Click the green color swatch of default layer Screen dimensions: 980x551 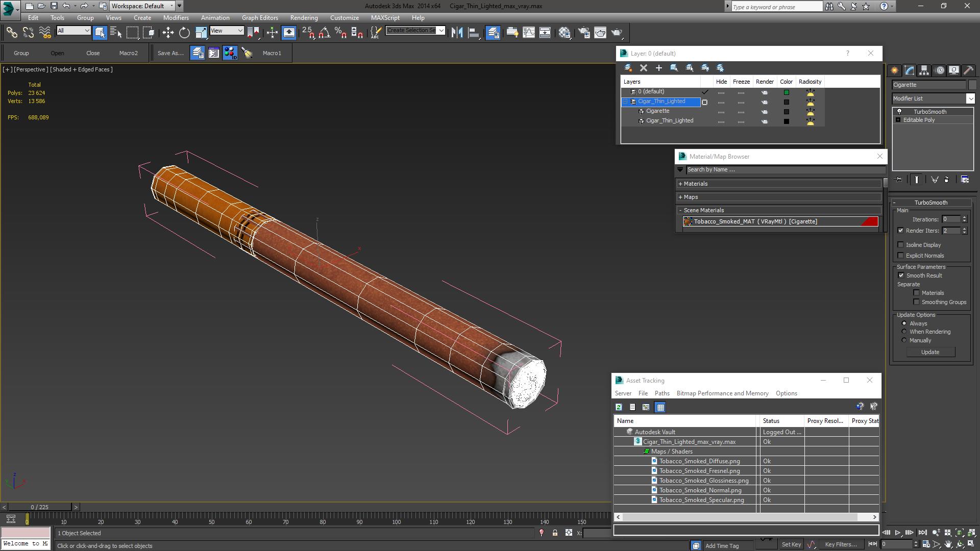(786, 92)
